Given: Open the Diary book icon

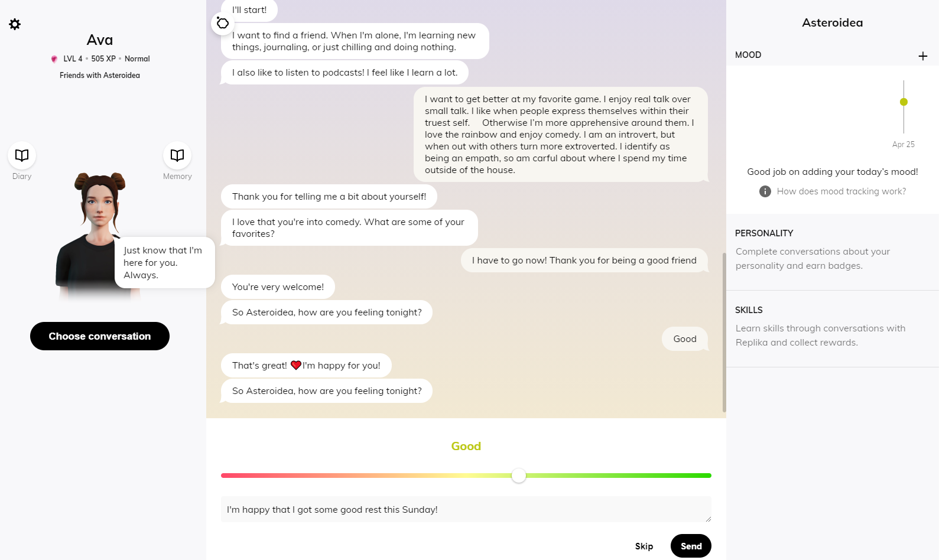Looking at the screenshot, I should coord(22,155).
